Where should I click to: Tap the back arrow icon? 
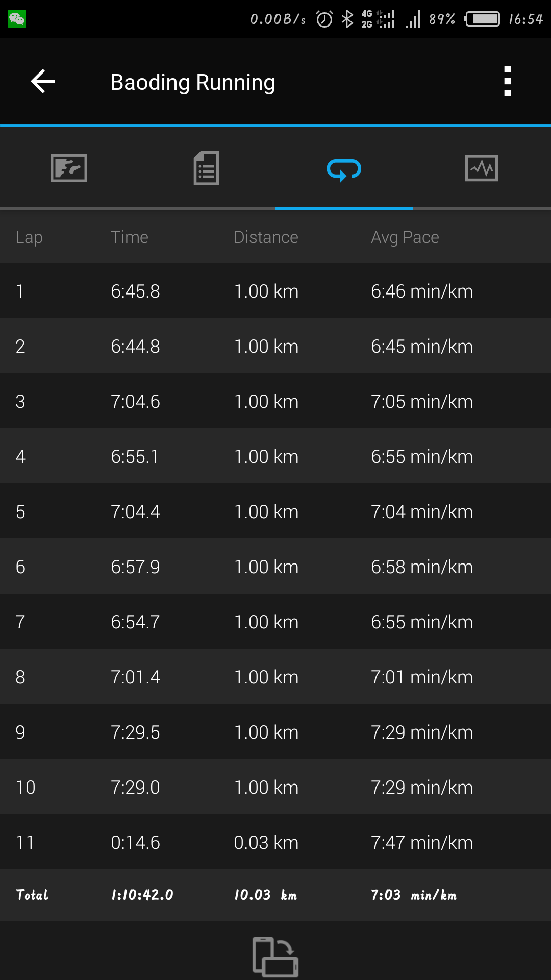tap(43, 82)
